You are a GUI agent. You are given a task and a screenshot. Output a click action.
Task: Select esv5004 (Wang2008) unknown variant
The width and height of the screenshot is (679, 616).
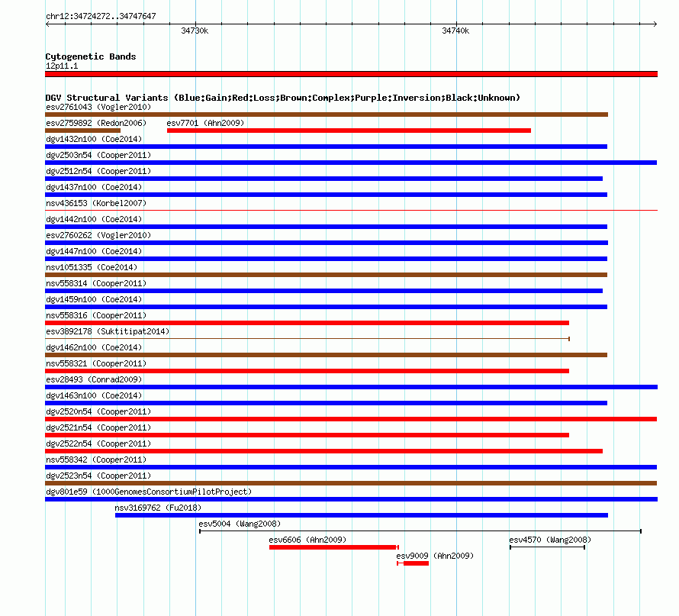420,531
